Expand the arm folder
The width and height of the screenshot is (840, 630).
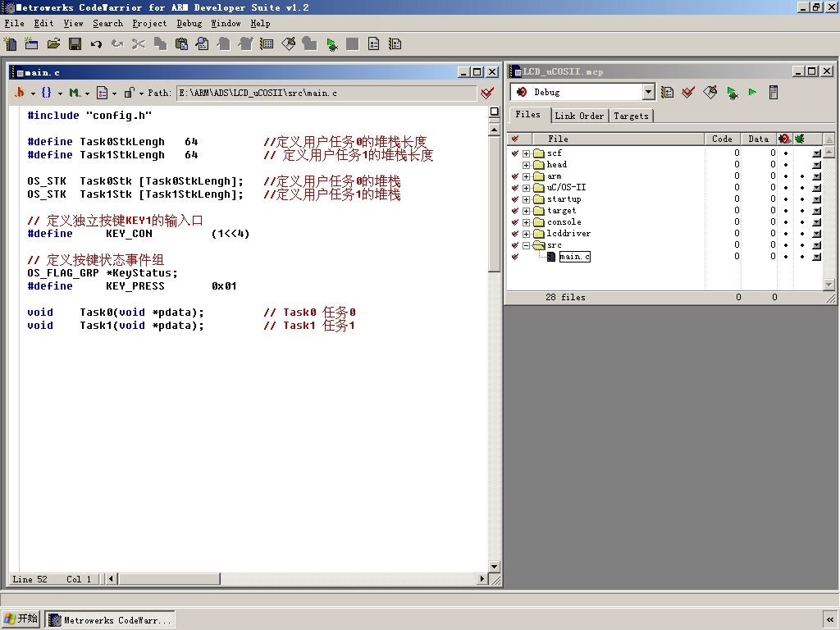point(526,176)
